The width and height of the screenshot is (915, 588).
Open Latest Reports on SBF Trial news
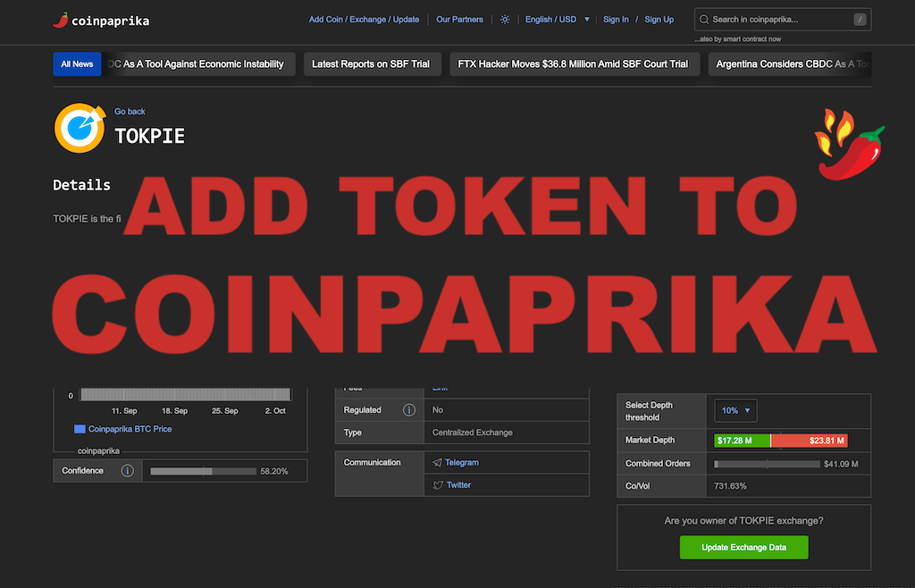[371, 64]
